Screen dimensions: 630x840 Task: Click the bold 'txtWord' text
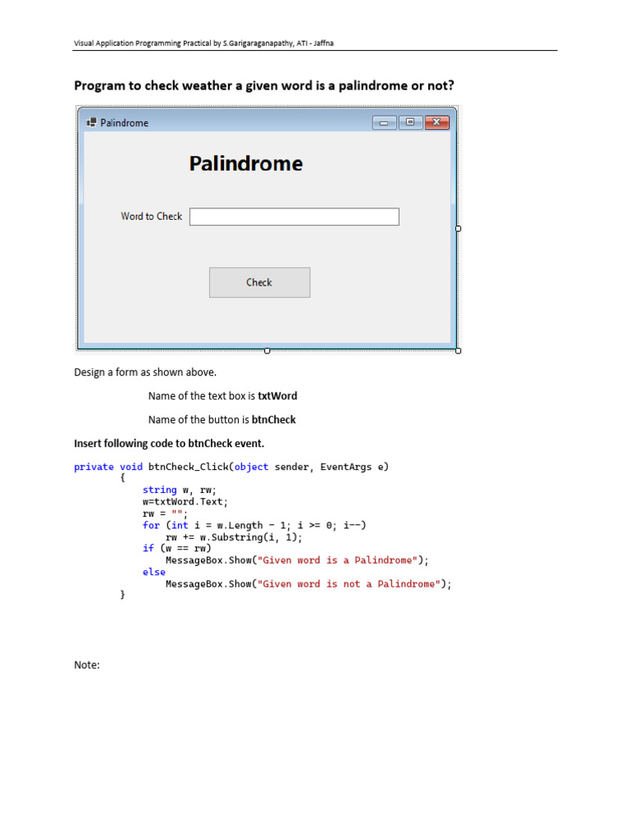(277, 396)
